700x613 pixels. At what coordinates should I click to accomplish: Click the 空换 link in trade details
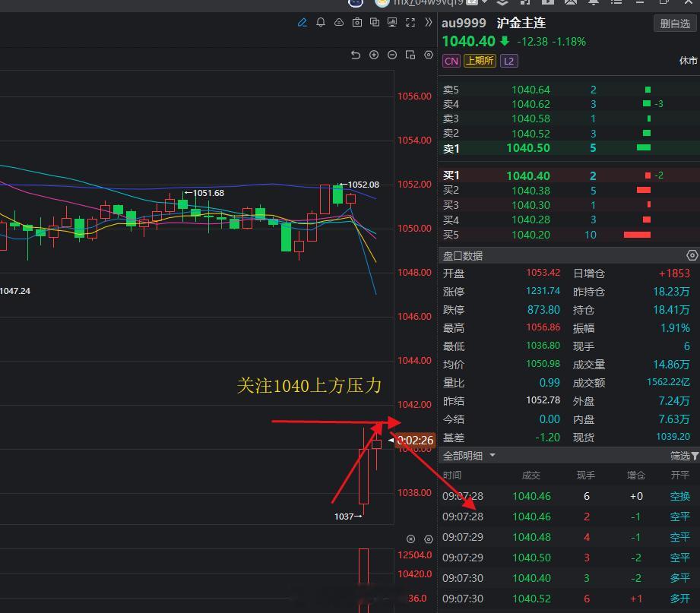click(x=679, y=496)
